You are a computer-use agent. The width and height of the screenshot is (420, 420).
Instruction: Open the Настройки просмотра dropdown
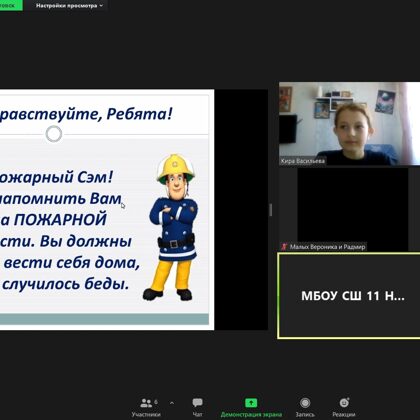point(69,5)
